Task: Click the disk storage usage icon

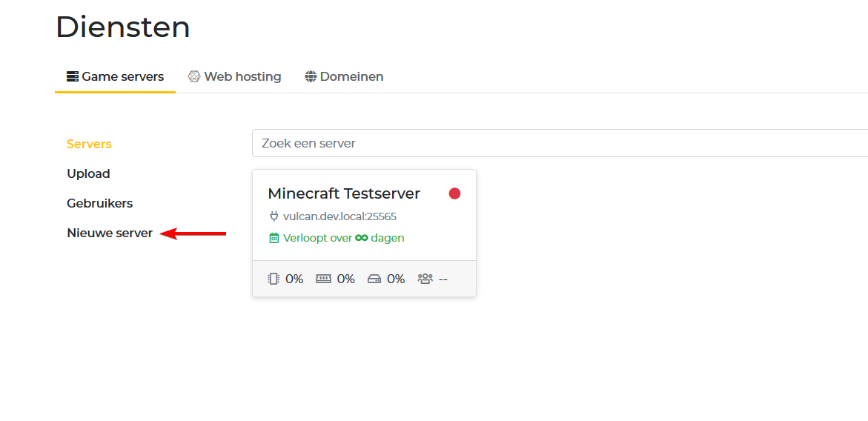Action: (374, 279)
